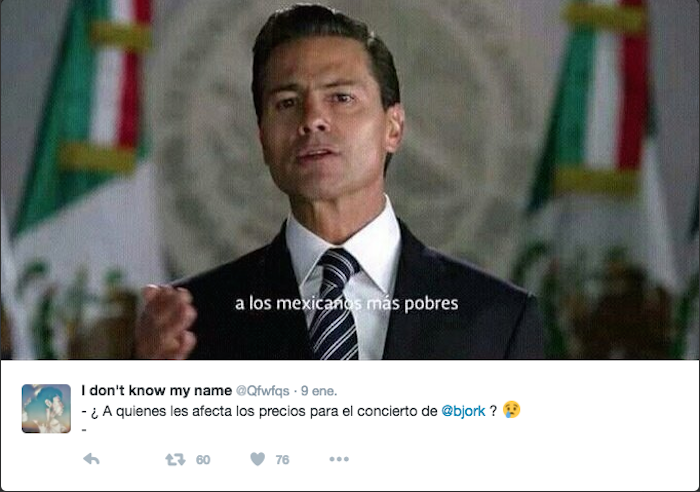The image size is (700, 492).
Task: Click the crying face emoji
Action: 512,410
